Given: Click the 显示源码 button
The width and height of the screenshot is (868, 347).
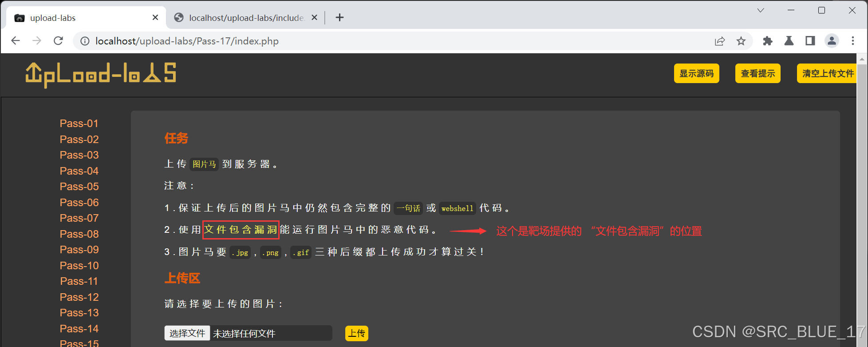Looking at the screenshot, I should [x=696, y=73].
